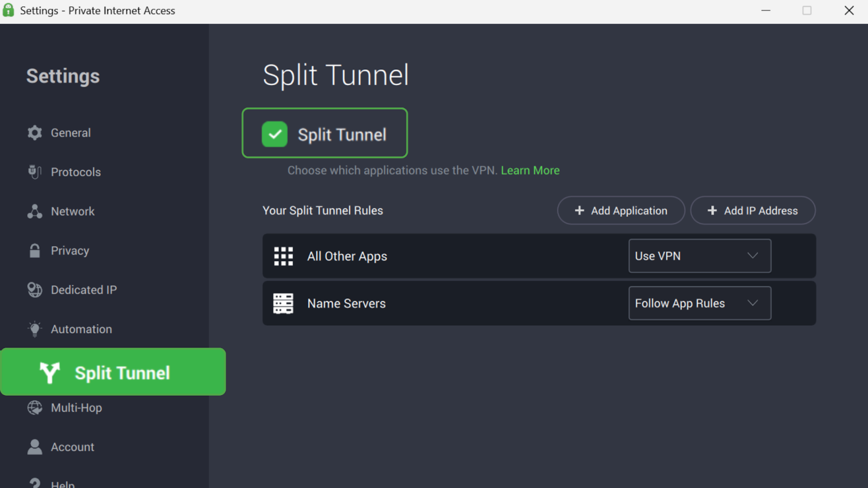Viewport: 868px width, 488px height.
Task: Close the Settings window
Action: tap(849, 10)
